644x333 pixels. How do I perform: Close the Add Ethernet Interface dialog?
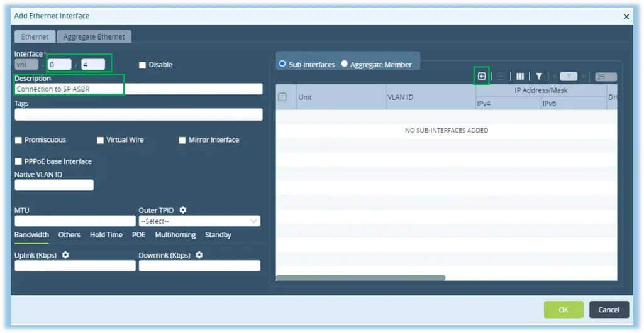click(626, 16)
